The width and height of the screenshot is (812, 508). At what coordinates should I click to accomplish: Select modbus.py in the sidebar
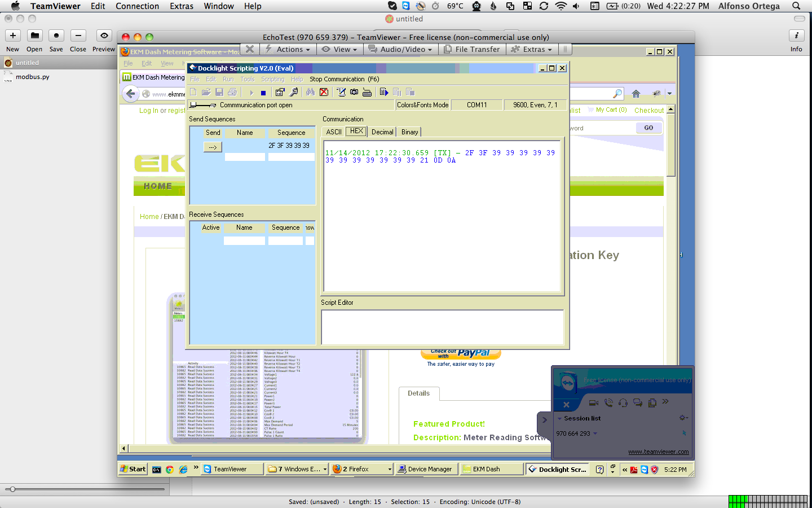click(x=33, y=77)
